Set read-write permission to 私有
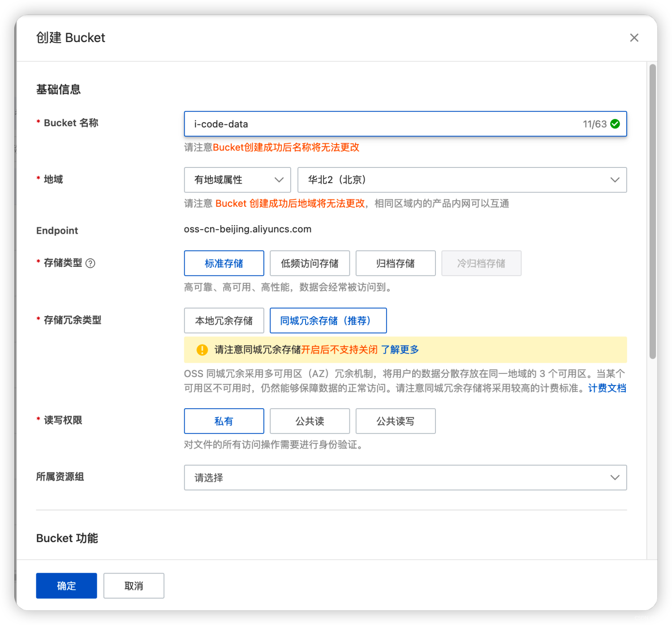Viewport: 672px width, 625px height. point(224,421)
